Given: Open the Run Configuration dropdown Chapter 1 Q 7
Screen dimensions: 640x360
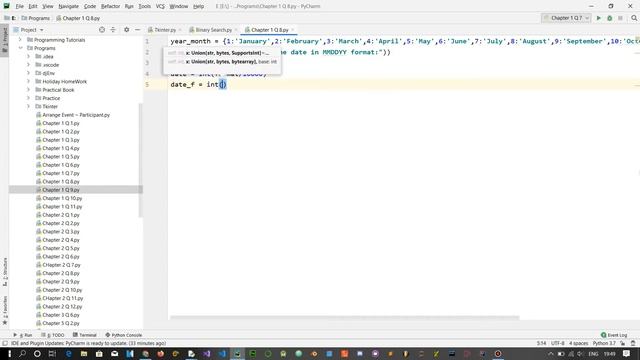Looking at the screenshot, I should [x=566, y=18].
